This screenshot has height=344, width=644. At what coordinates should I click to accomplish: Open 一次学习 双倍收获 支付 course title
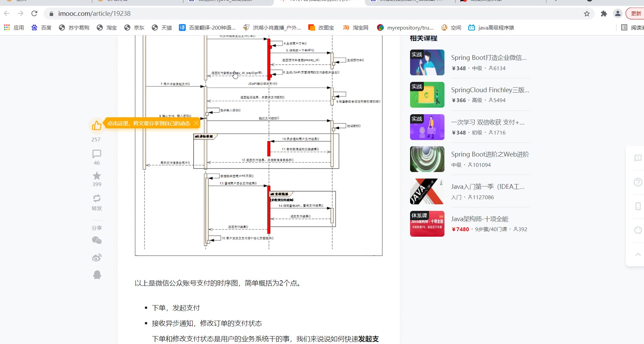(487, 122)
